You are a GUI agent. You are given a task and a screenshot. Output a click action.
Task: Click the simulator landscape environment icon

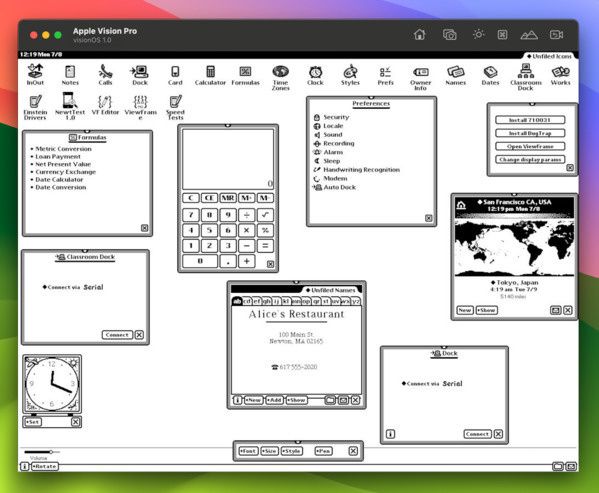point(529,35)
